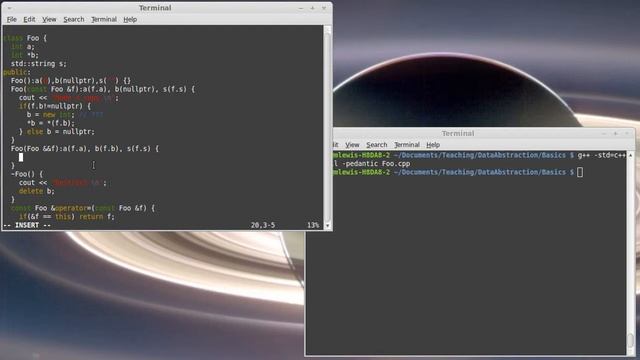Image resolution: width=640 pixels, height=360 pixels.
Task: Click the '} else b = nullptr;' line
Action: (x=57, y=132)
